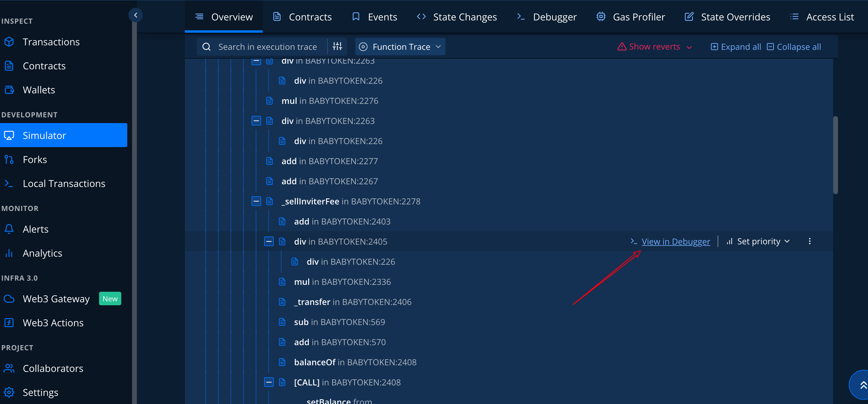Screen dimensions: 868x404
Task: Open the Forks sidebar icon
Action: point(9,159)
